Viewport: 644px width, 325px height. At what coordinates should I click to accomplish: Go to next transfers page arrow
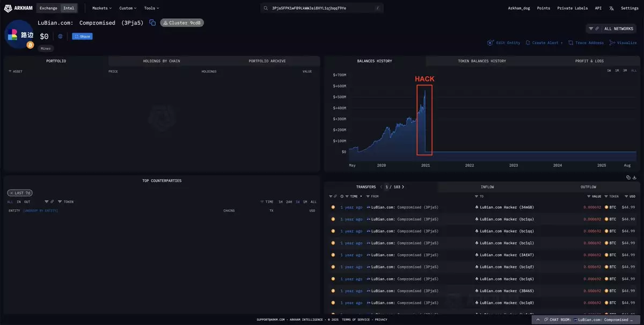(x=403, y=187)
